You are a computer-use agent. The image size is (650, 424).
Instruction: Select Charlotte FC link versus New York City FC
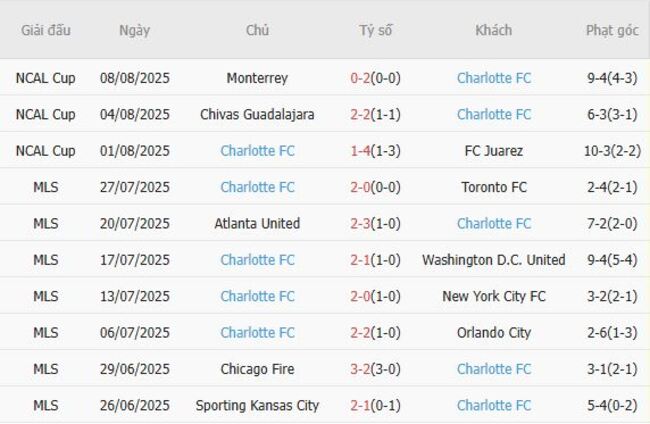[x=257, y=296]
